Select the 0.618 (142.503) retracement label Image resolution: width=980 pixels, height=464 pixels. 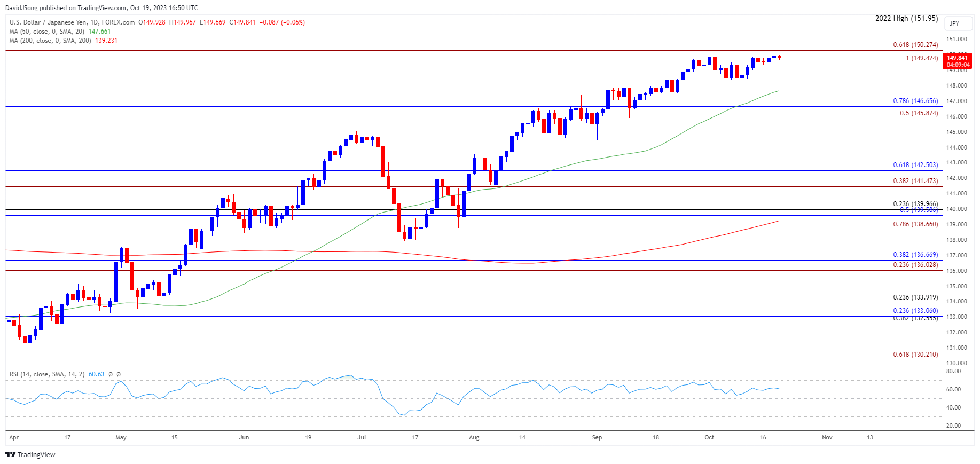(915, 165)
